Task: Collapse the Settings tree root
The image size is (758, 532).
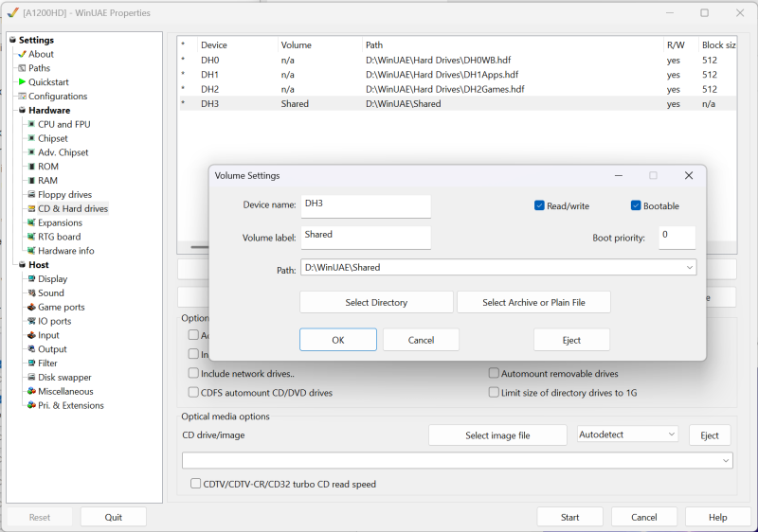Action: (12, 40)
